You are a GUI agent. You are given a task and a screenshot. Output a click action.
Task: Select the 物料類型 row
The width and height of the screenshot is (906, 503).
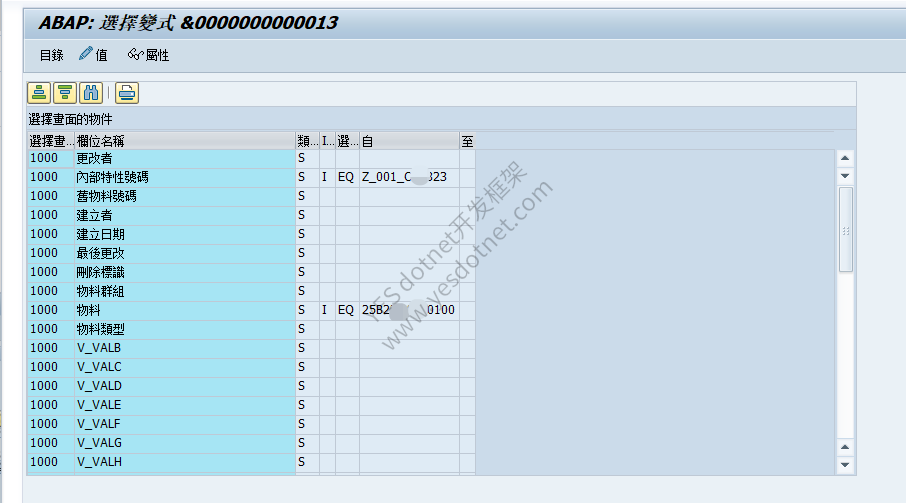[x=251, y=329]
